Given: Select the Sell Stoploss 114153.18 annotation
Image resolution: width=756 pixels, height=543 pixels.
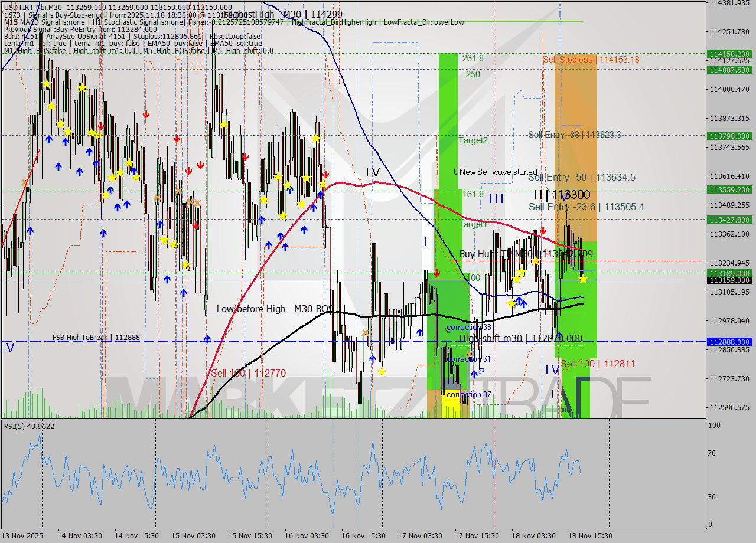Looking at the screenshot, I should click(x=591, y=60).
